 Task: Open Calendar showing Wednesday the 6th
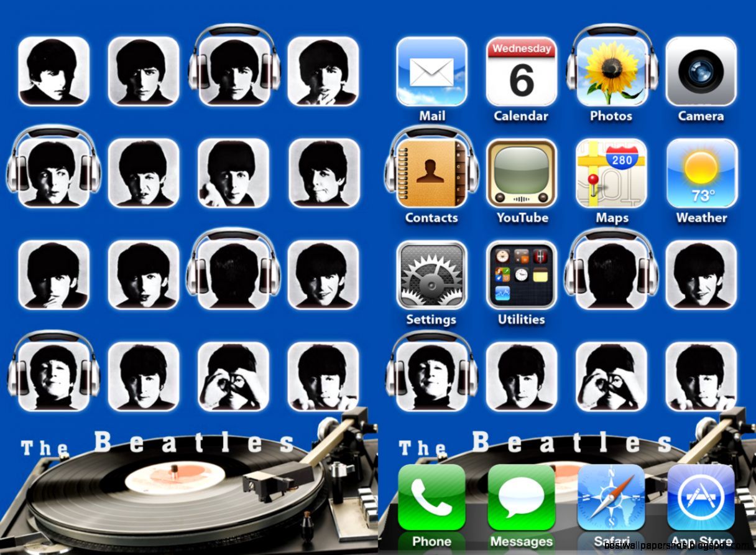pyautogui.click(x=521, y=72)
